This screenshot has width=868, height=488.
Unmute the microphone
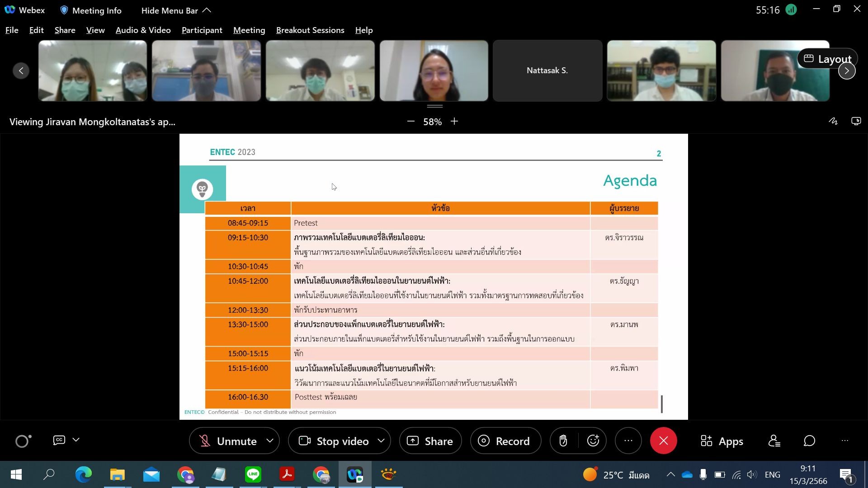(x=228, y=441)
